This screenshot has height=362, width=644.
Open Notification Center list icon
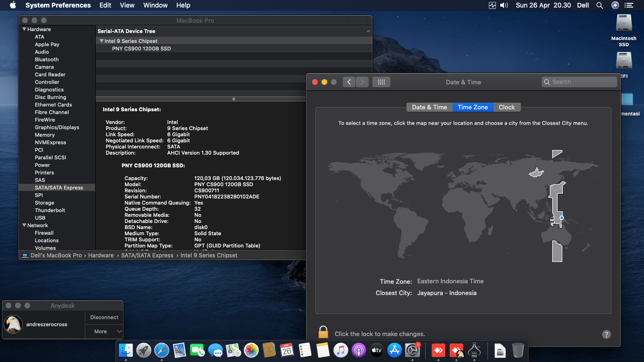[x=629, y=5]
